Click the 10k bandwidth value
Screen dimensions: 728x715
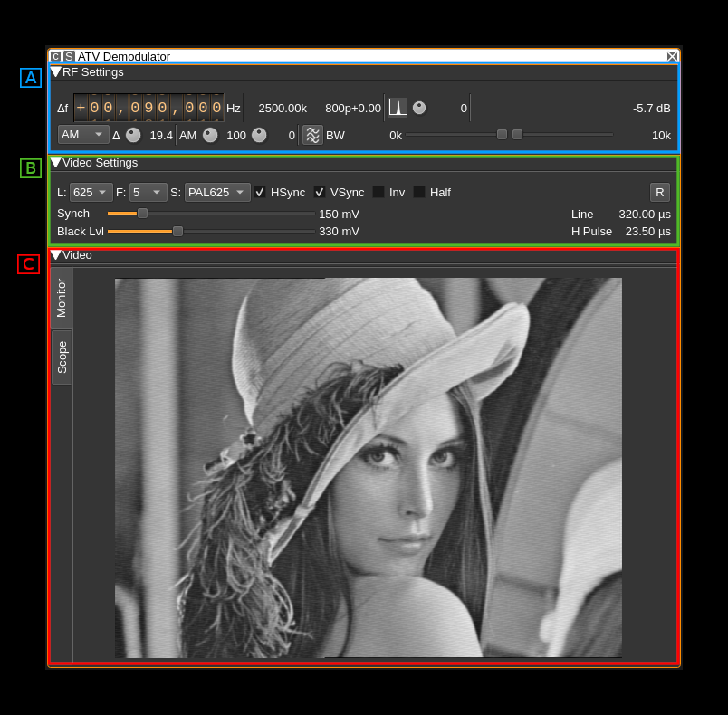click(661, 136)
